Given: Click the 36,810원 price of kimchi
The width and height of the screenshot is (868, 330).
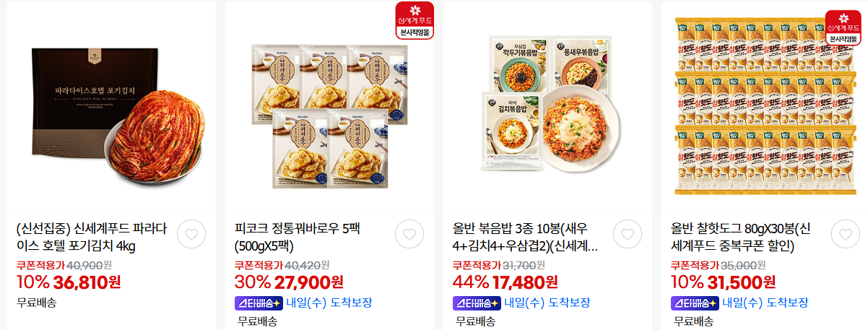Looking at the screenshot, I should 83,282.
